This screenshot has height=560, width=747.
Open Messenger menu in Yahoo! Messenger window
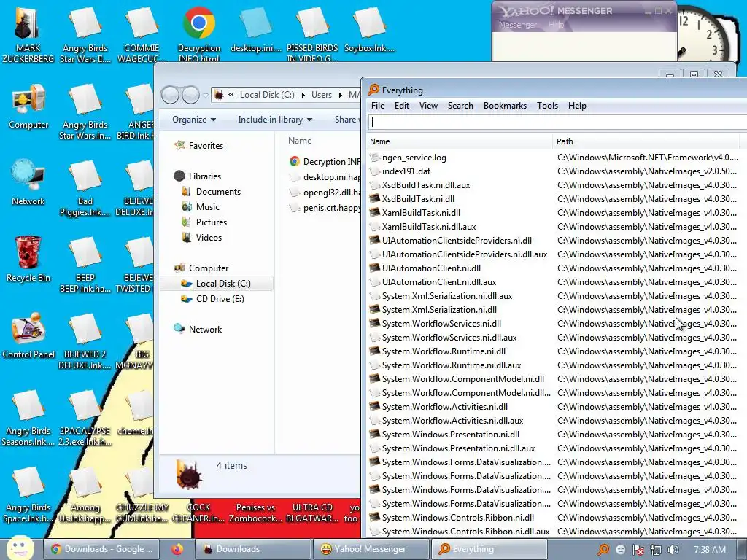pyautogui.click(x=517, y=25)
